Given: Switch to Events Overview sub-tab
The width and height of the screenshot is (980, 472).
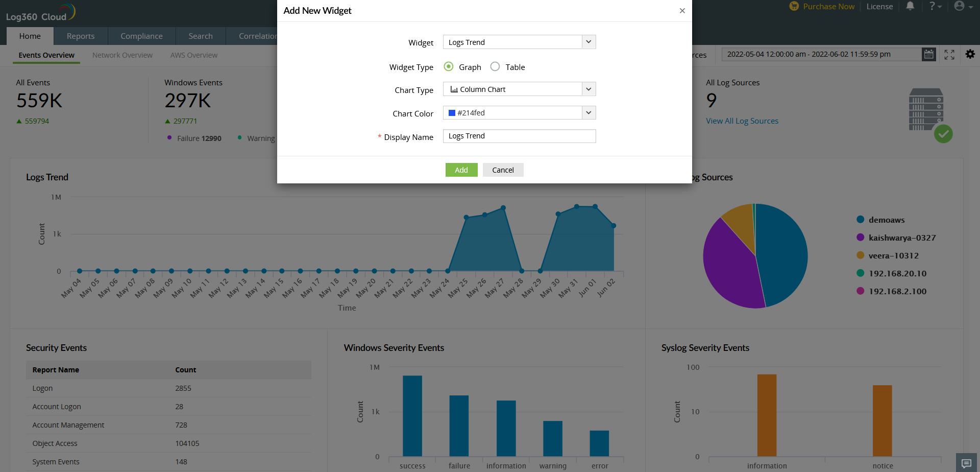Looking at the screenshot, I should (46, 55).
